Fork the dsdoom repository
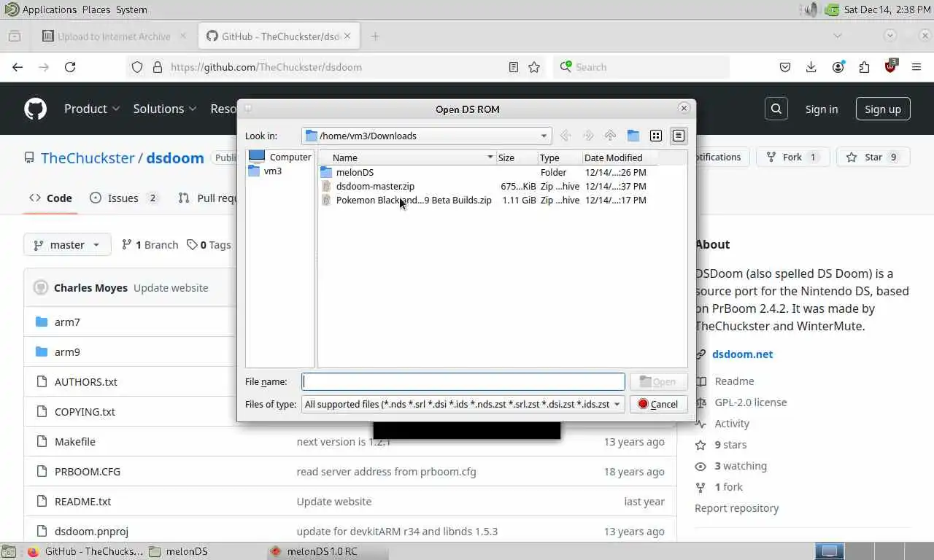The image size is (934, 560). tap(792, 157)
